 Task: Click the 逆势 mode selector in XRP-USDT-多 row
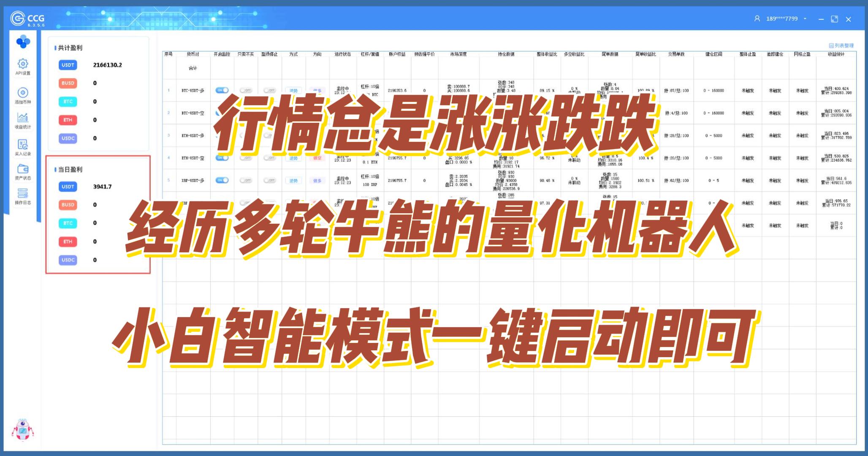click(293, 181)
